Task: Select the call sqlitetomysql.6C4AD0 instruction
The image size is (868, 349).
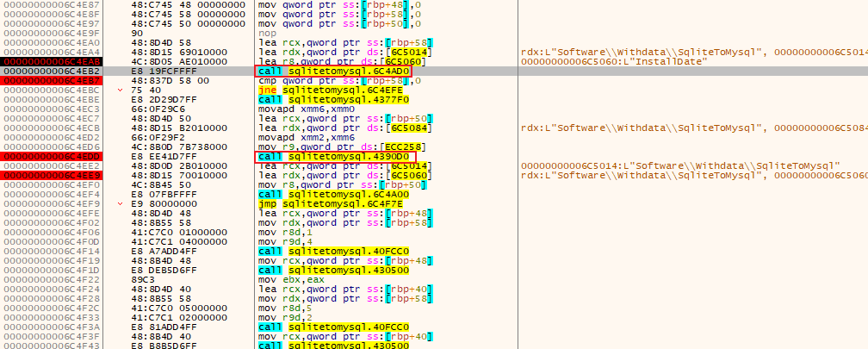Action: pos(335,71)
